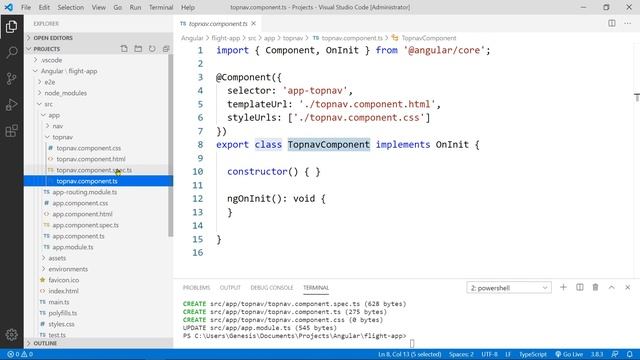
Task: Open the View menu
Action: [98, 7]
